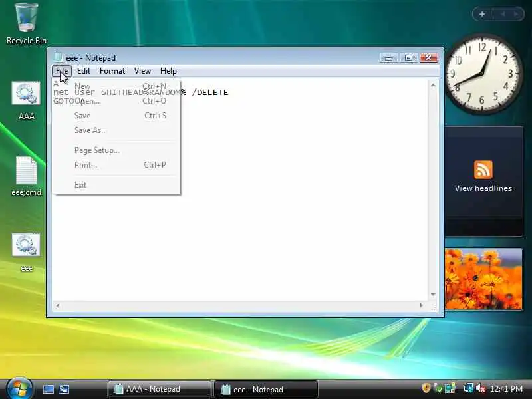
Task: Choose Save As... from File menu
Action: [116, 130]
